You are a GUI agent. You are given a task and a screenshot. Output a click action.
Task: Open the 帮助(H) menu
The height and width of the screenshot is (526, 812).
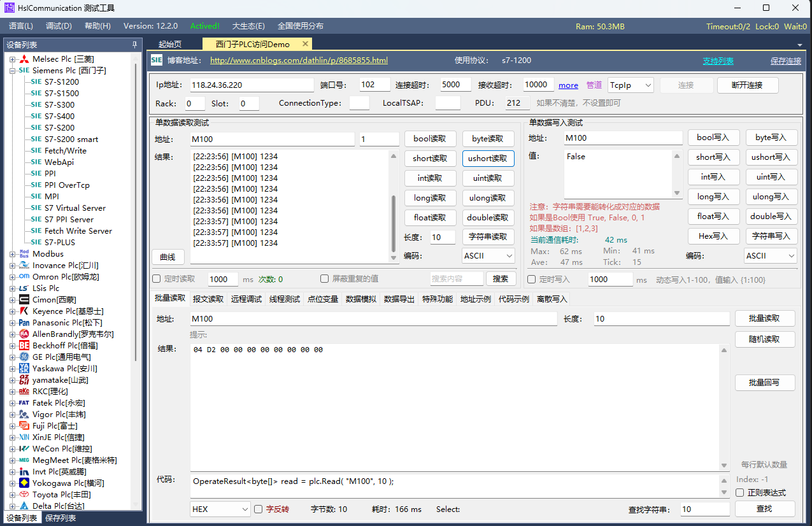pos(97,26)
